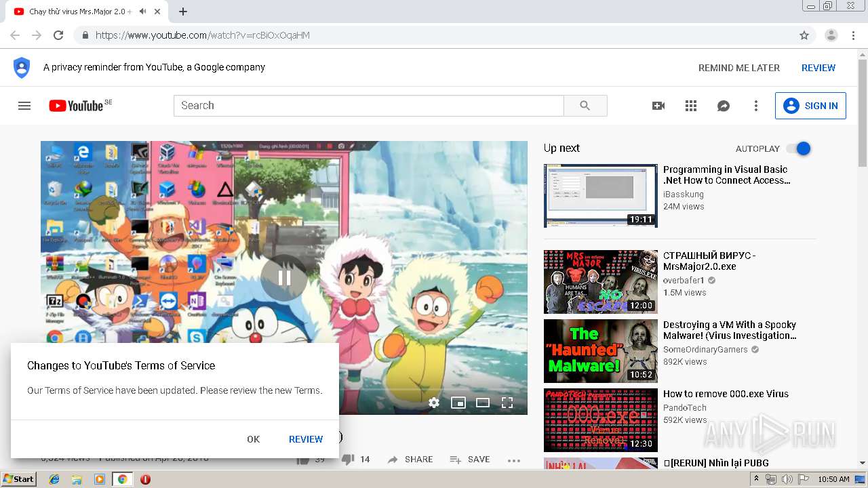The image size is (868, 488).
Task: Open Haunted Malware video thumbnail
Action: pyautogui.click(x=601, y=351)
